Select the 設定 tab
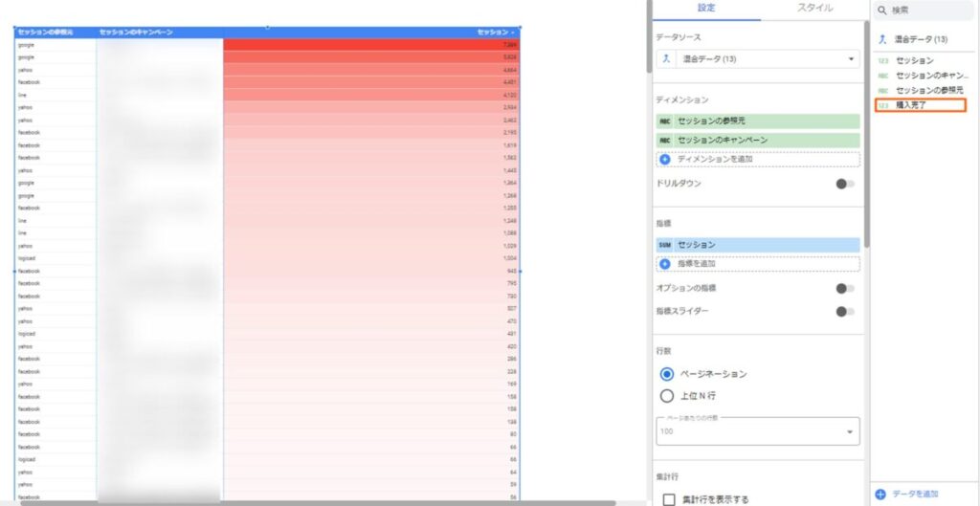This screenshot has width=980, height=506. 706,9
